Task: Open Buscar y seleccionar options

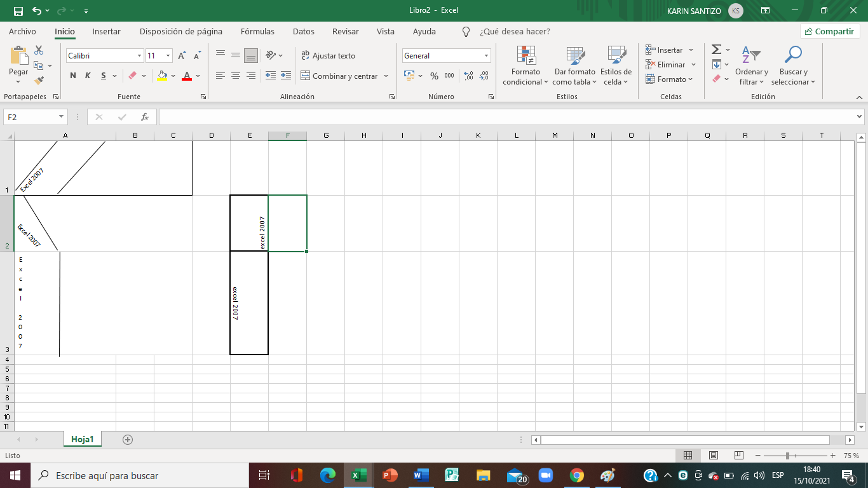Action: point(793,66)
